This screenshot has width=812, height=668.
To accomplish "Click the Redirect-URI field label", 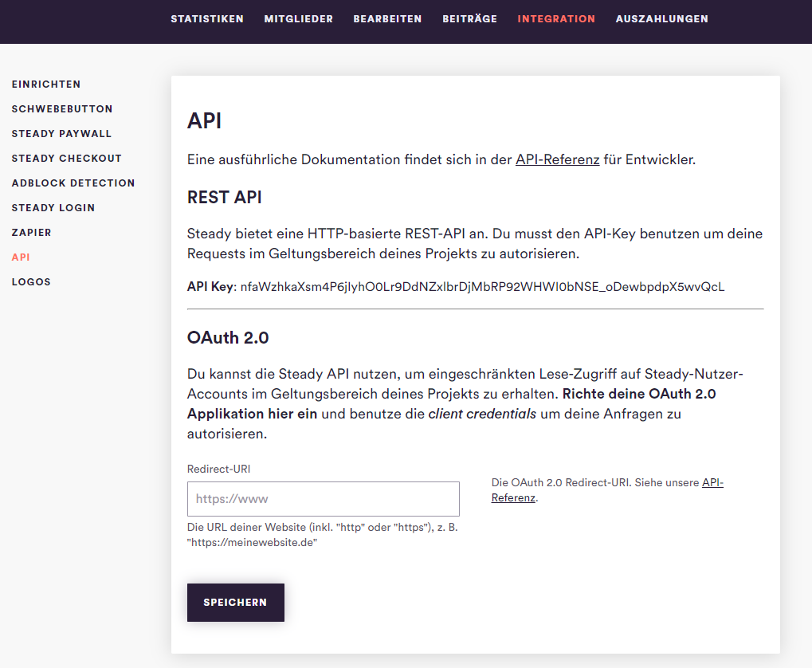I will coord(218,469).
